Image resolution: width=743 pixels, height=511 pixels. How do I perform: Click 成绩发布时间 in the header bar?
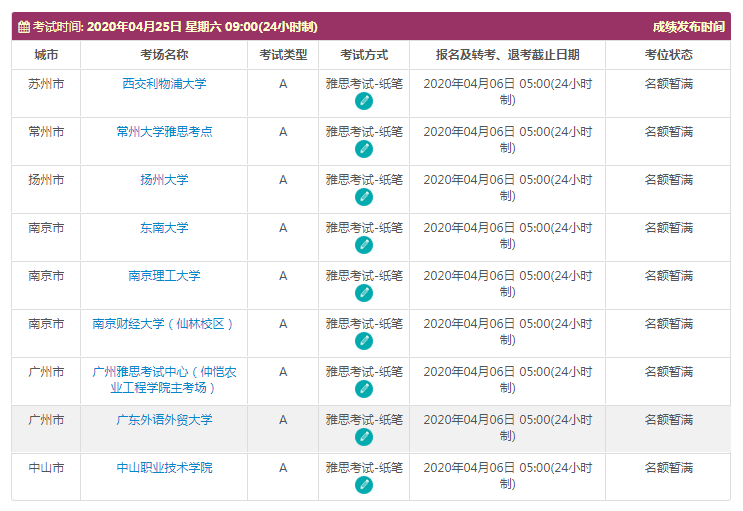(x=688, y=27)
